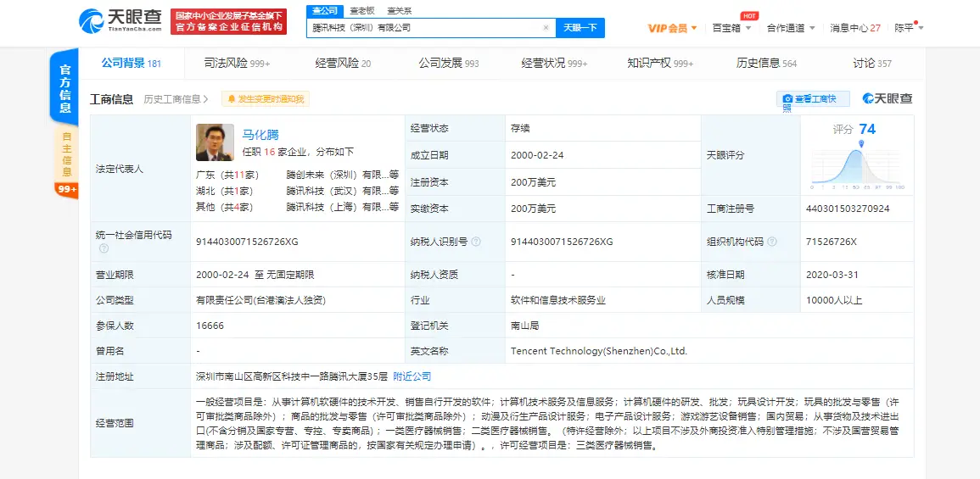The image size is (980, 479).
Task: Open 消息中心 notifications
Action: click(855, 28)
